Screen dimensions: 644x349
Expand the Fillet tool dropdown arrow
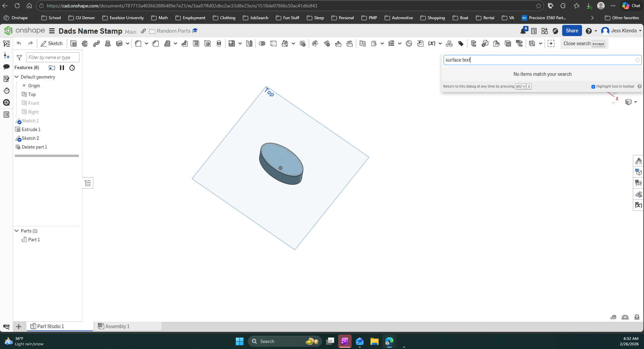pos(147,43)
